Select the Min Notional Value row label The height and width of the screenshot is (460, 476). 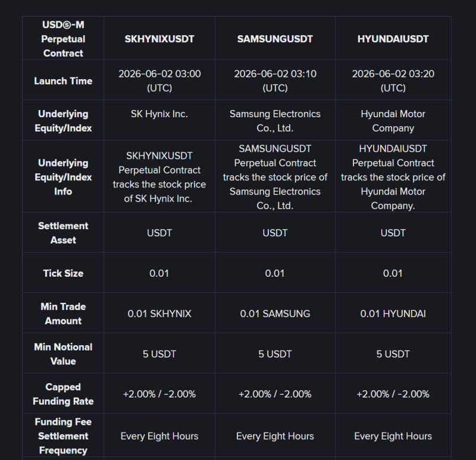pyautogui.click(x=63, y=354)
